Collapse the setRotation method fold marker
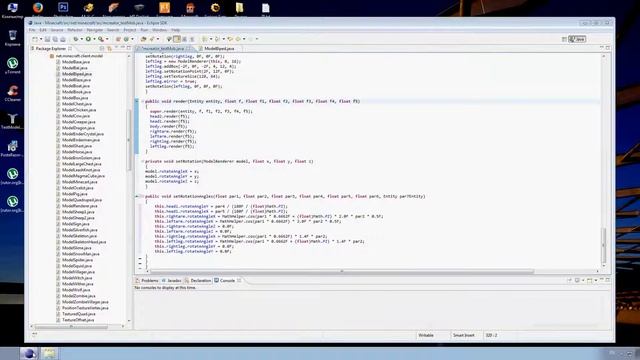Viewport: 640px width, 360px height. pos(142,161)
